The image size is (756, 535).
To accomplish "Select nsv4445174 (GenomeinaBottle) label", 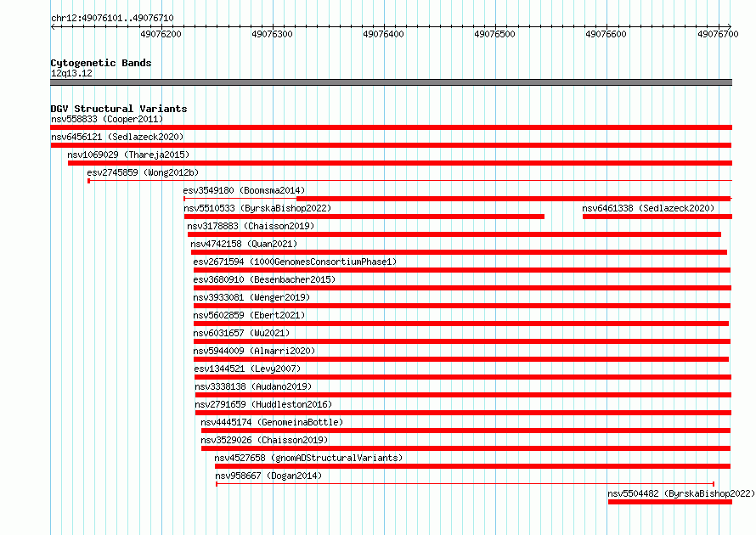I will (x=272, y=422).
